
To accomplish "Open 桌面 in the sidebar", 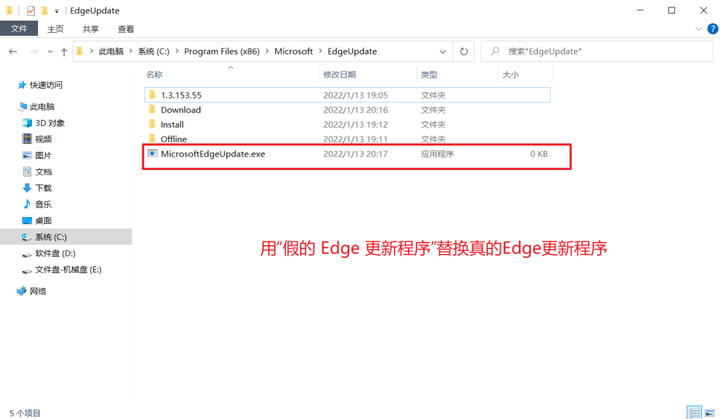I will click(43, 221).
